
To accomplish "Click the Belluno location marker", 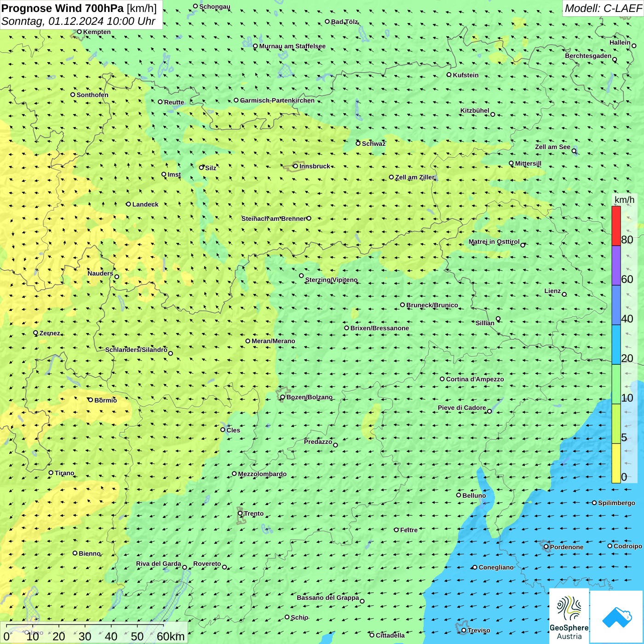I will (458, 495).
